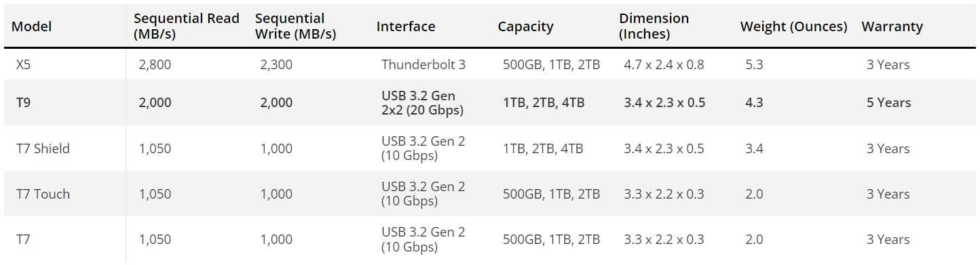The image size is (980, 265).
Task: Click the Weight (Ounces) header
Action: coord(793,26)
